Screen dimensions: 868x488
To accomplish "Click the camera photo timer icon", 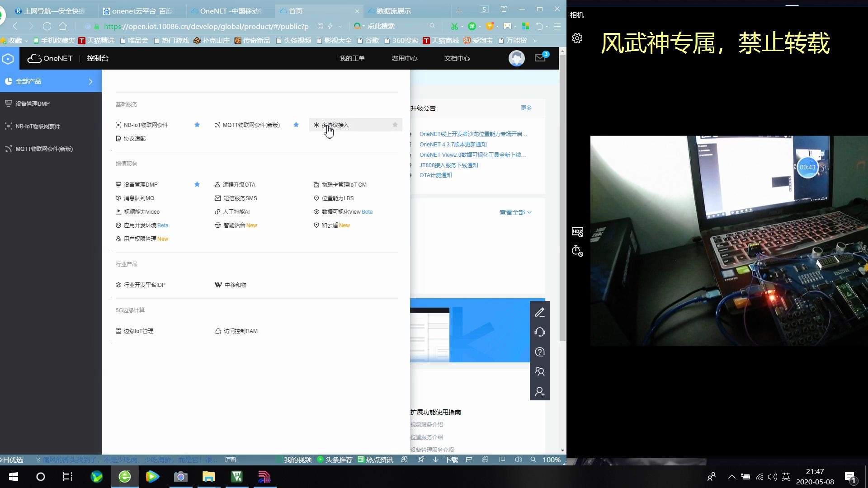I will [577, 251].
